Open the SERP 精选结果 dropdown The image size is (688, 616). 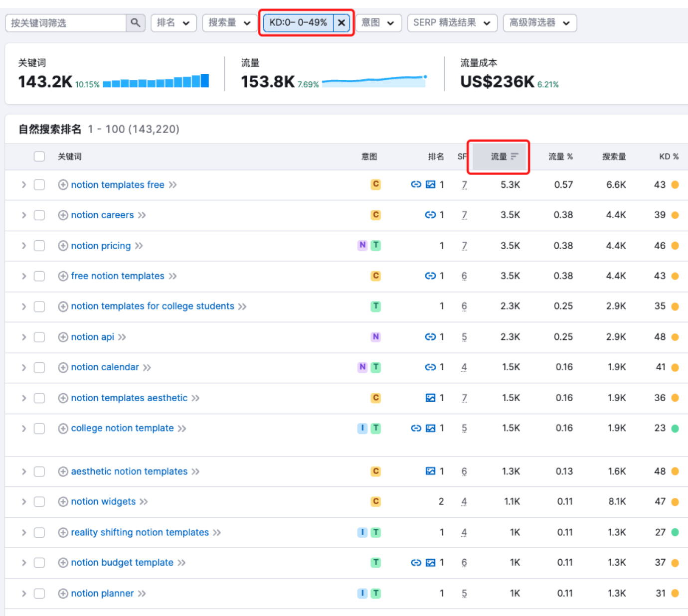[x=452, y=23]
